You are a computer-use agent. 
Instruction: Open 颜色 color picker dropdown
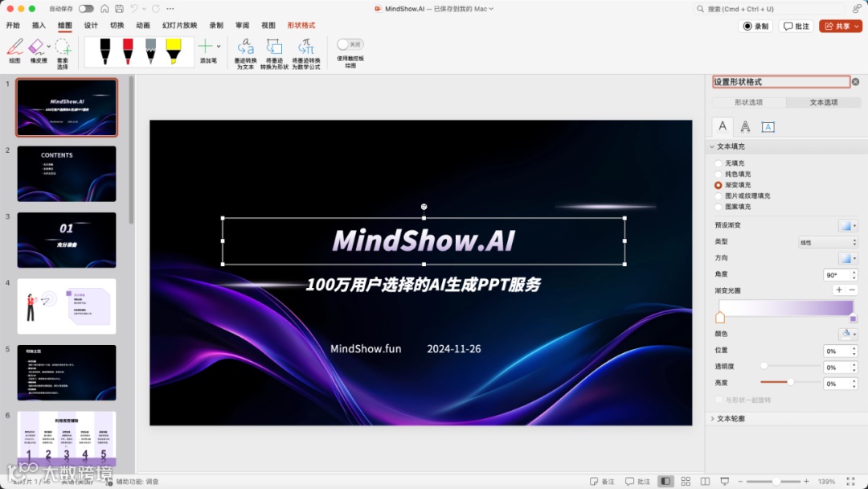(848, 334)
